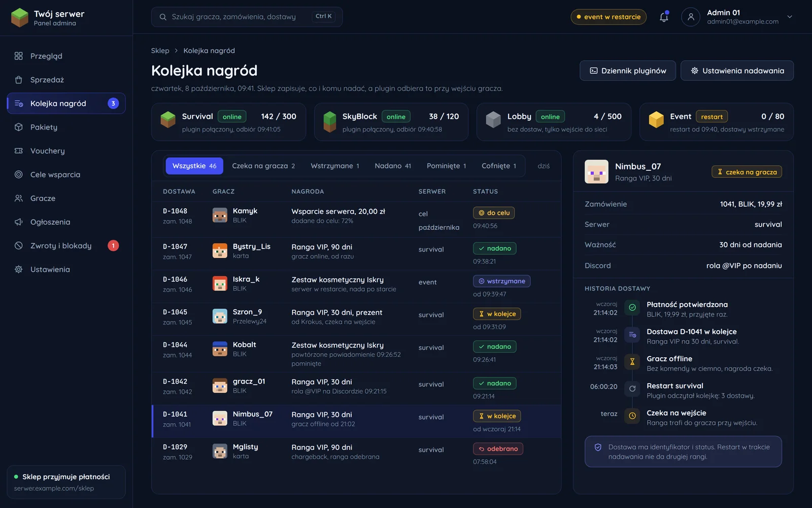This screenshot has width=812, height=508.
Task: Open Przegląd in the sidebar
Action: 66,56
